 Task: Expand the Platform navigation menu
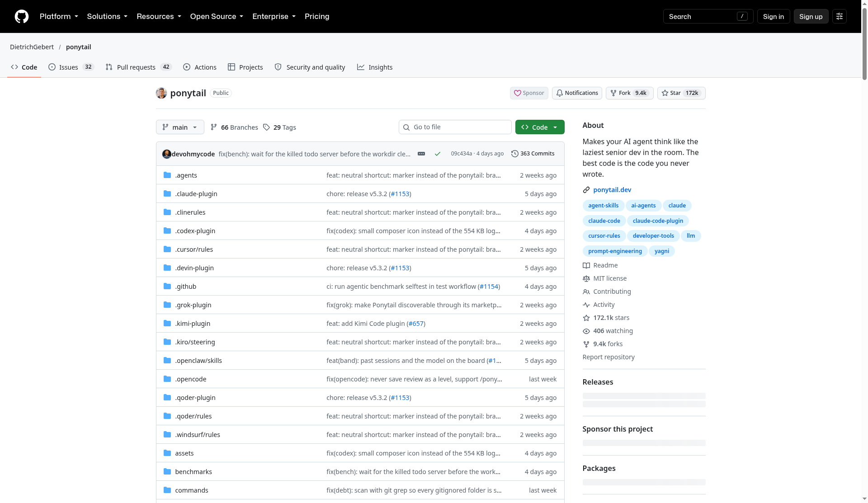coord(59,16)
